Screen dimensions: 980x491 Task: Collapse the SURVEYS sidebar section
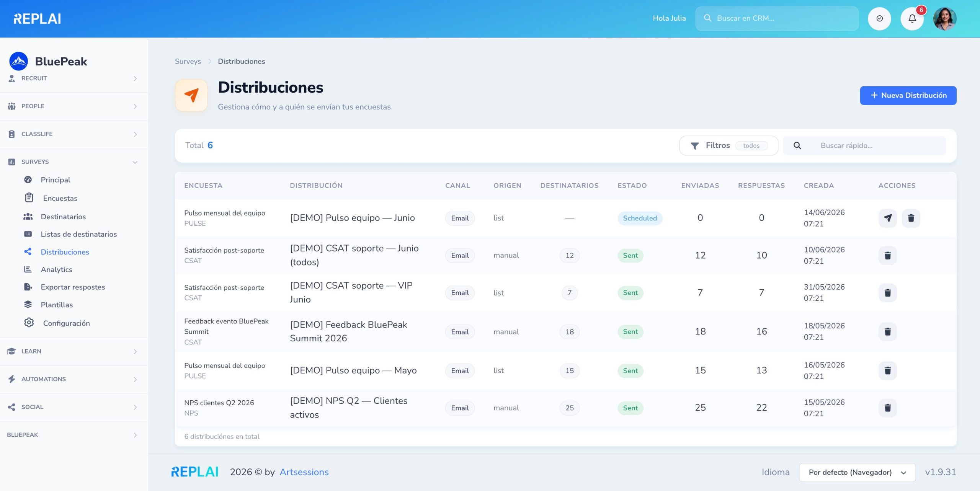pyautogui.click(x=72, y=162)
